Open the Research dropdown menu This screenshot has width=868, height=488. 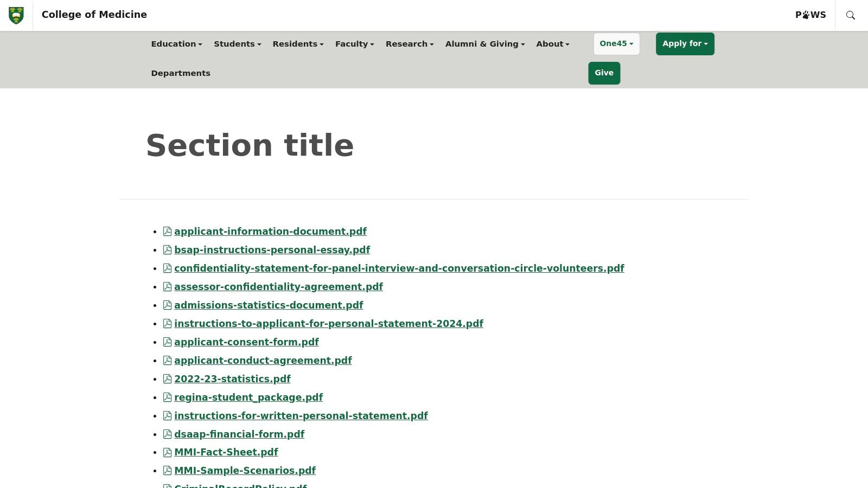click(409, 44)
